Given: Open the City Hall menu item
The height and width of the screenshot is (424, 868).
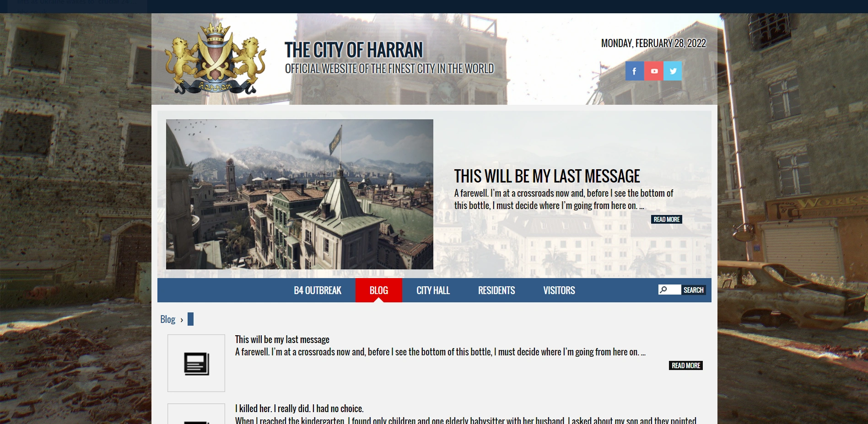Looking at the screenshot, I should click(x=433, y=290).
